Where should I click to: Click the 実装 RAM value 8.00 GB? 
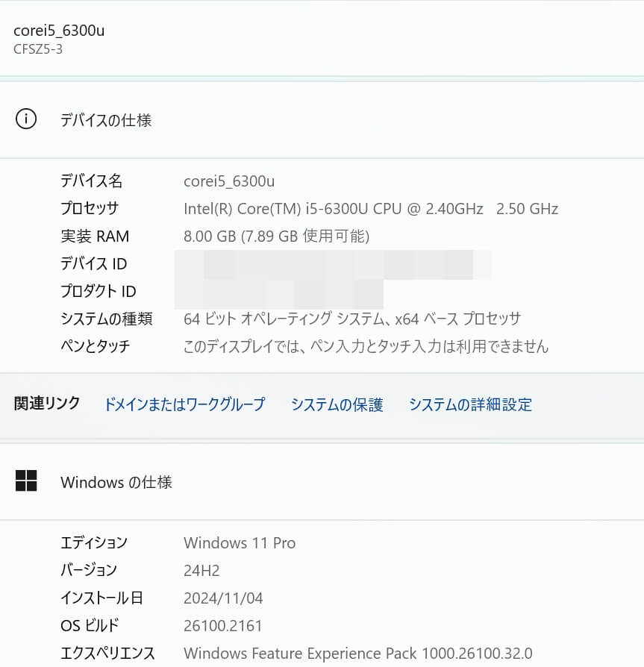(x=277, y=236)
